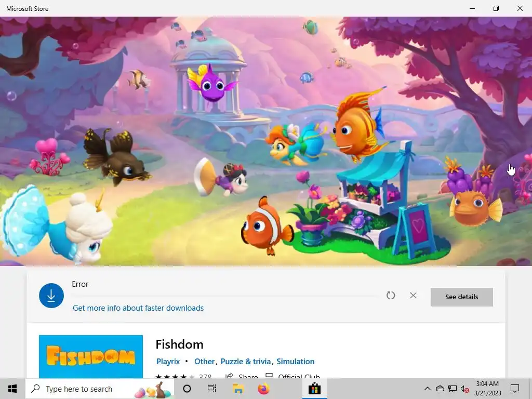The height and width of the screenshot is (399, 532).
Task: Click the blue download circle icon
Action: coord(51,296)
